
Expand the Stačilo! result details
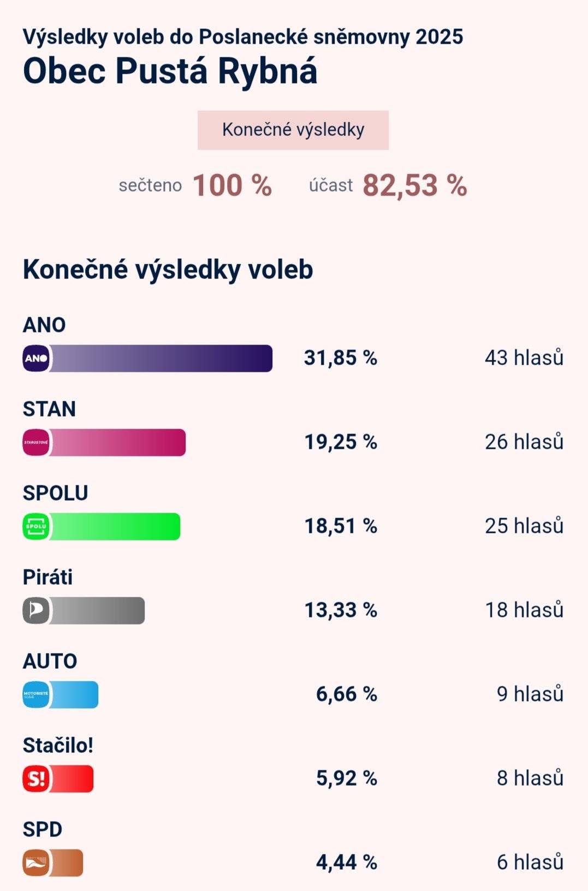(x=60, y=779)
